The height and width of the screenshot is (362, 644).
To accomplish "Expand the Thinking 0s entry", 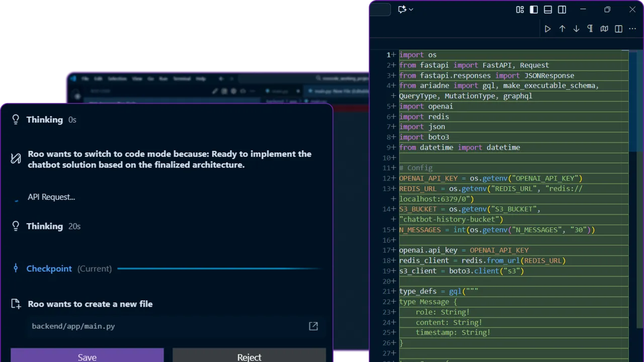I will click(x=51, y=120).
